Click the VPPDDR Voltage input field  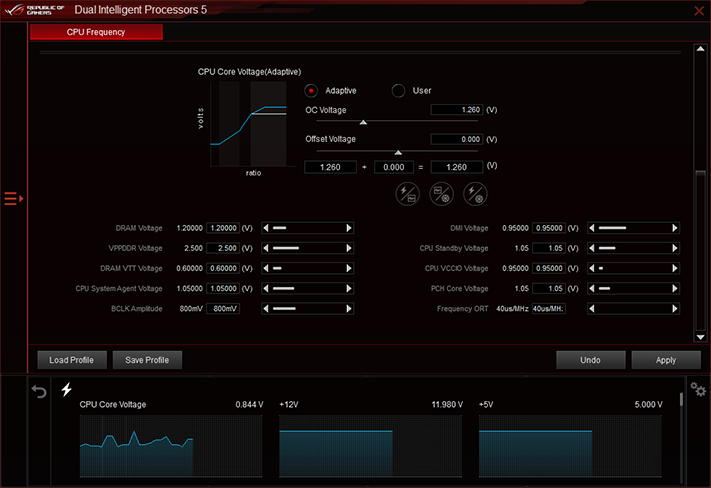pos(223,248)
